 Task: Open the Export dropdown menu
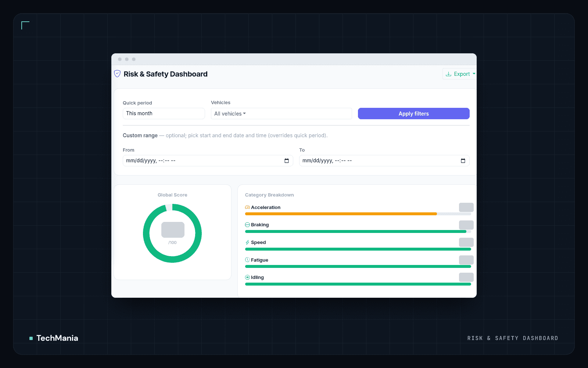pyautogui.click(x=460, y=74)
